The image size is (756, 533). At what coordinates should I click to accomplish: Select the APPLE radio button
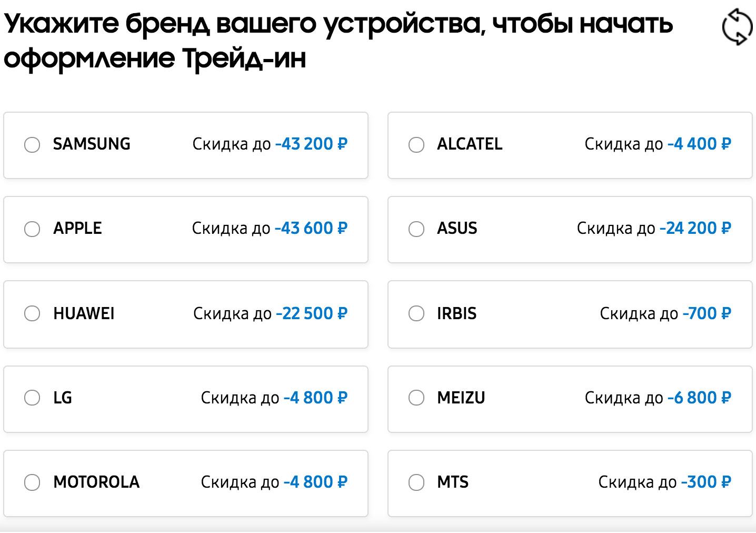click(32, 229)
